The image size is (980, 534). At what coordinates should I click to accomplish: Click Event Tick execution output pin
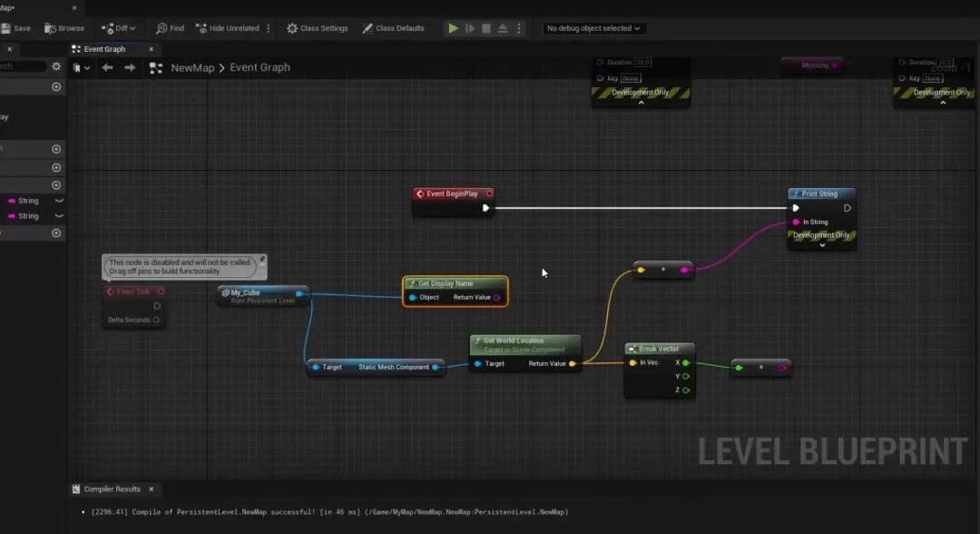pos(157,306)
